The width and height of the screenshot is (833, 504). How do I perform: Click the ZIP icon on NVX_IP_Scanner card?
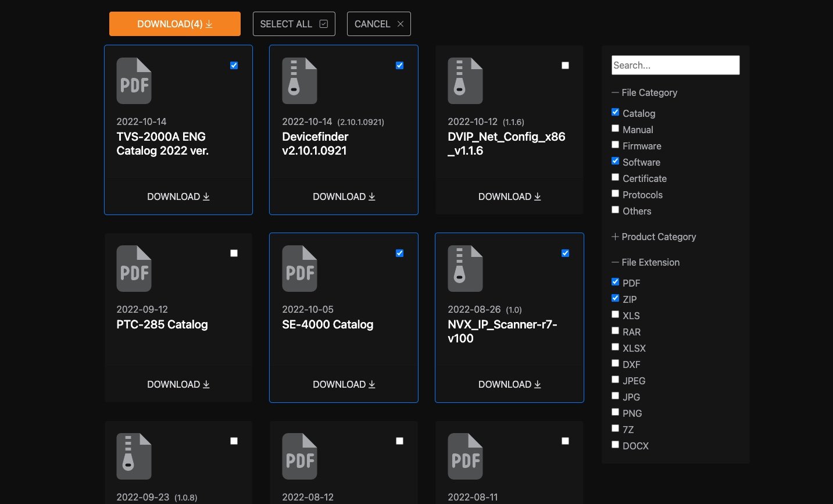tap(465, 269)
